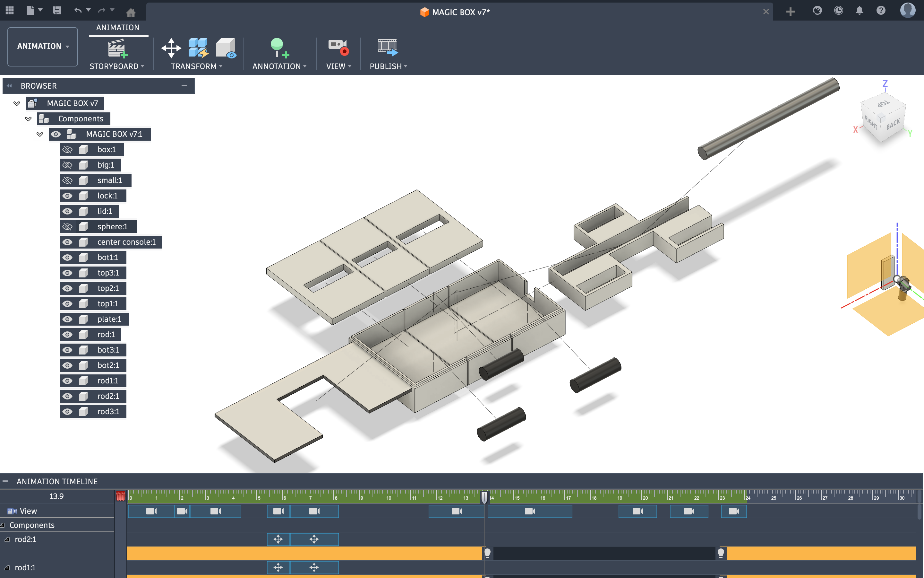Go to the Home icon
This screenshot has width=924, height=578.
click(x=131, y=12)
